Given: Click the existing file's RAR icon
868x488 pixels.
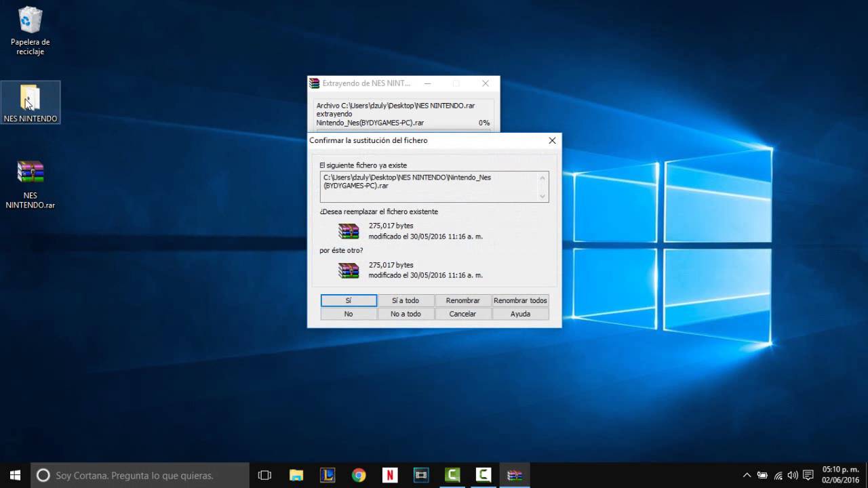Looking at the screenshot, I should [349, 231].
